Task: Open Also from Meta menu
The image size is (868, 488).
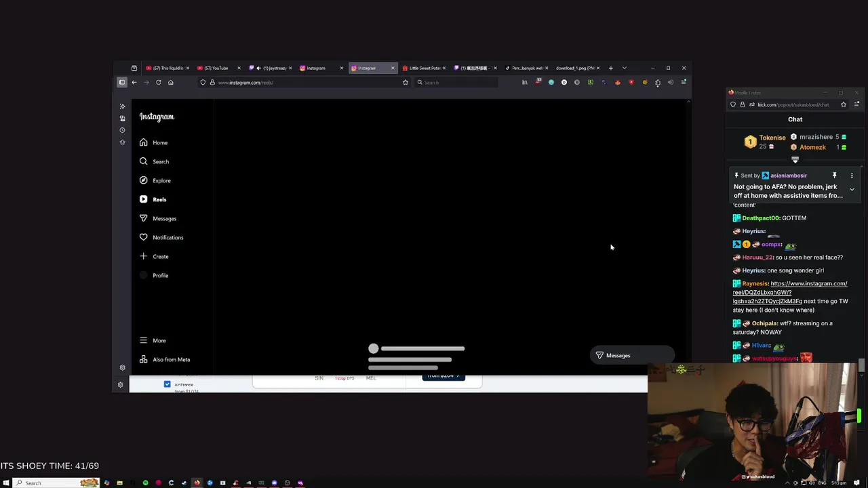Action: 165,359
